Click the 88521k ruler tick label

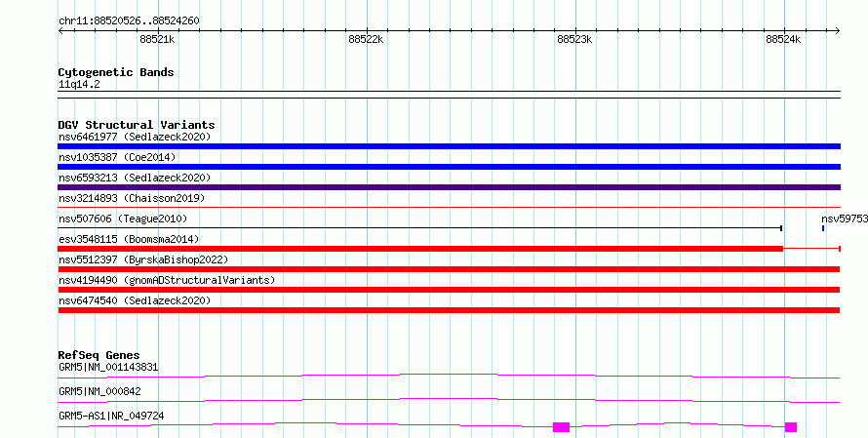coord(157,39)
